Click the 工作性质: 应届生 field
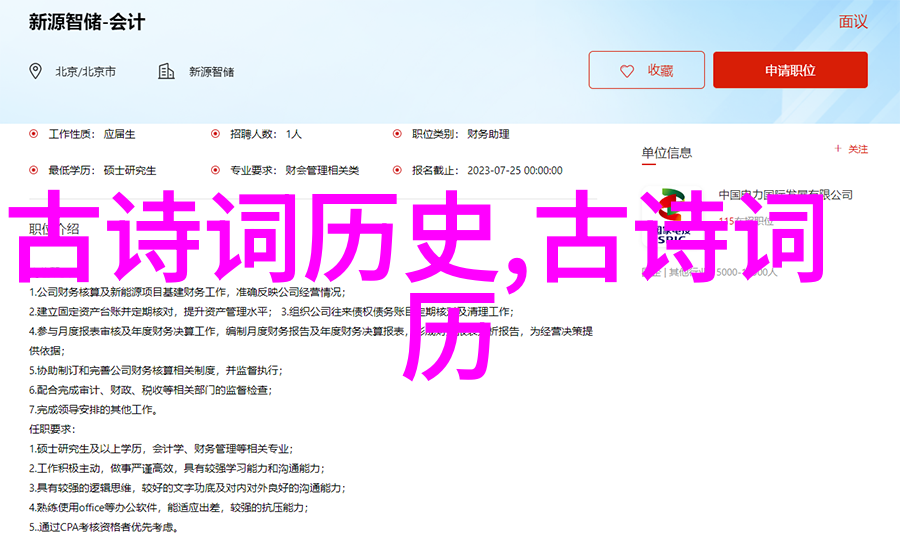Screen dimensions: 900x549 click(92, 134)
